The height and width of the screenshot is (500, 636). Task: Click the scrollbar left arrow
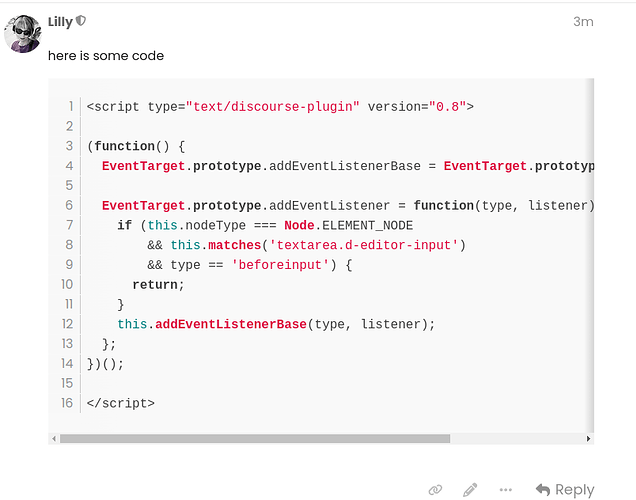(54, 438)
